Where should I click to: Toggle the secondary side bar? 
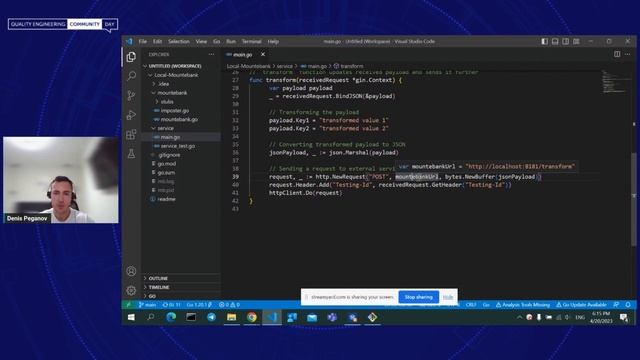click(566, 41)
